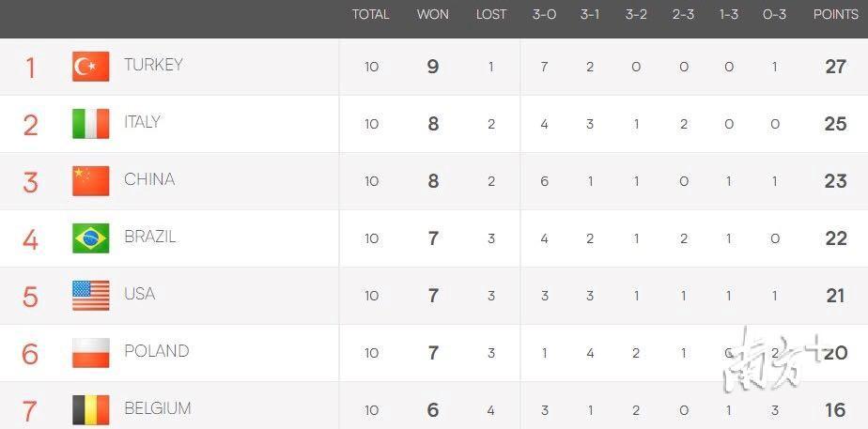The height and width of the screenshot is (429, 868).
Task: Click the Poland flag icon
Action: click(x=91, y=353)
